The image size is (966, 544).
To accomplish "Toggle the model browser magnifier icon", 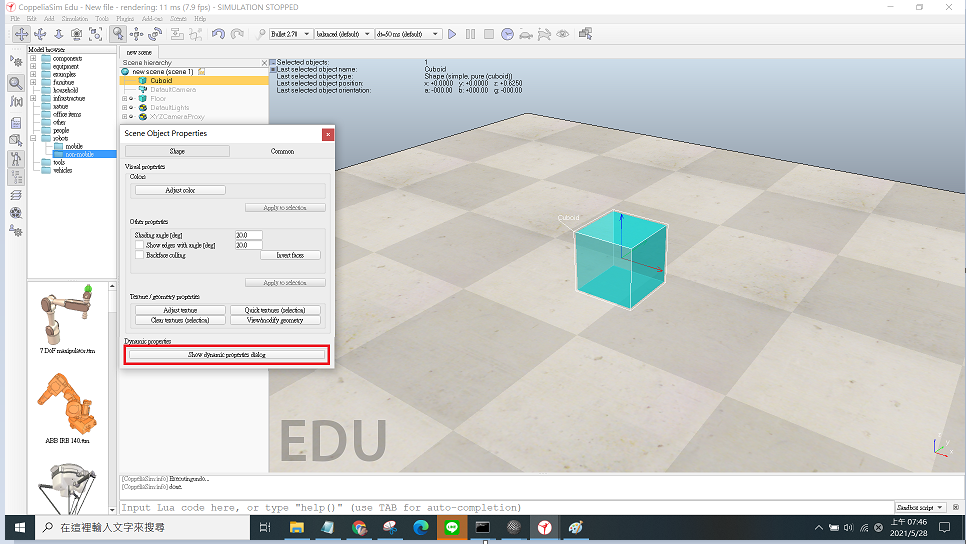I will coord(16,83).
